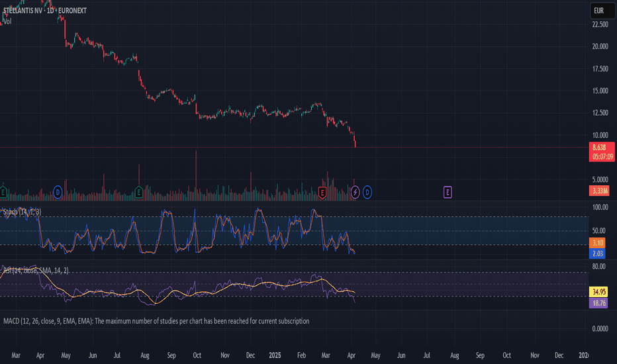Click the 12.500 price axis label
Screen dimensions: 617x364
[600, 113]
